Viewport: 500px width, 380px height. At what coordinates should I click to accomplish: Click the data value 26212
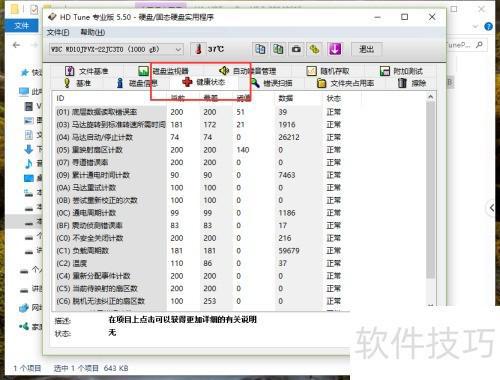(289, 137)
